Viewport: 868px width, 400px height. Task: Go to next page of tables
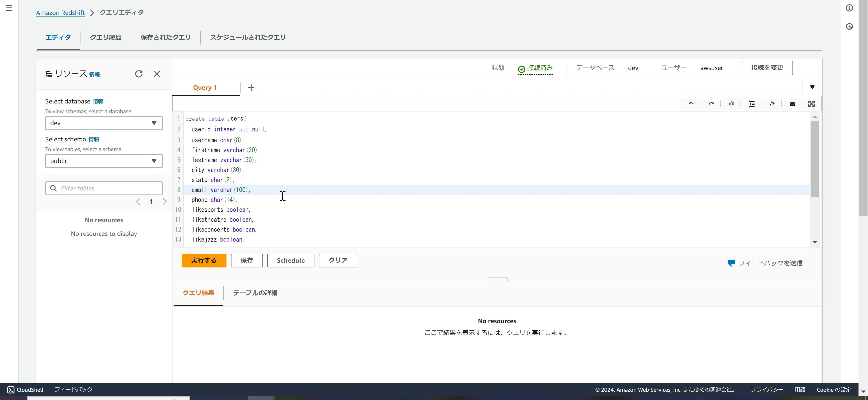(165, 202)
